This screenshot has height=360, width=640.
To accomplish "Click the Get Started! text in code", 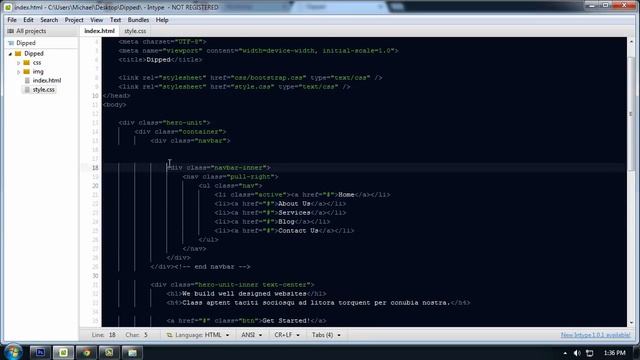I will tap(286, 320).
